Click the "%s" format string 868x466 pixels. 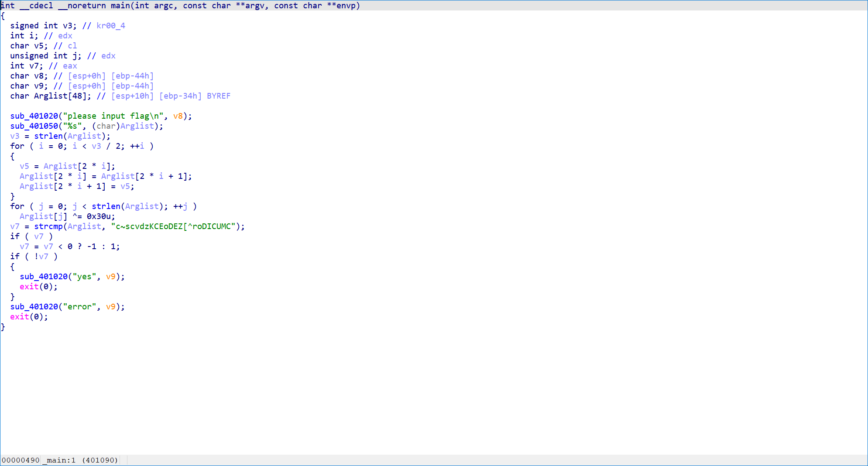(x=72, y=126)
